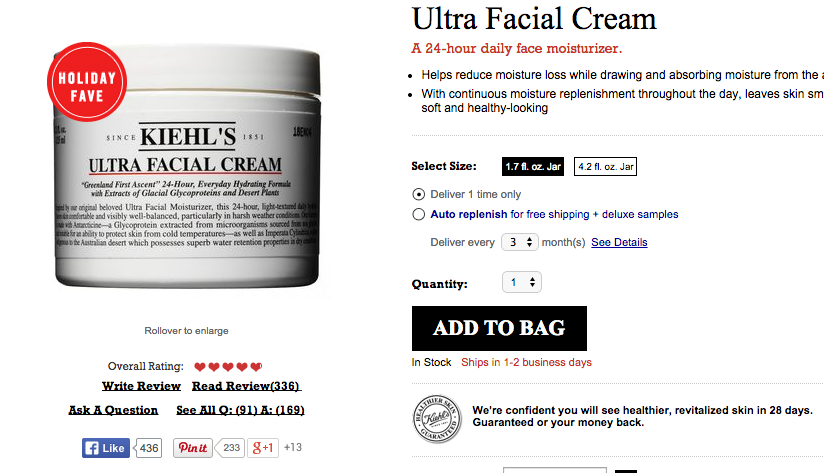
Task: Click the Healthier Skin Guaranteed seal
Action: point(437,419)
